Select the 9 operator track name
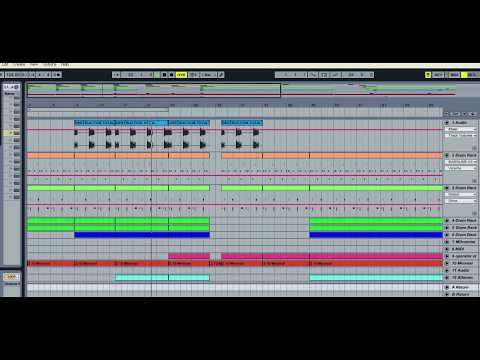 pyautogui.click(x=464, y=256)
